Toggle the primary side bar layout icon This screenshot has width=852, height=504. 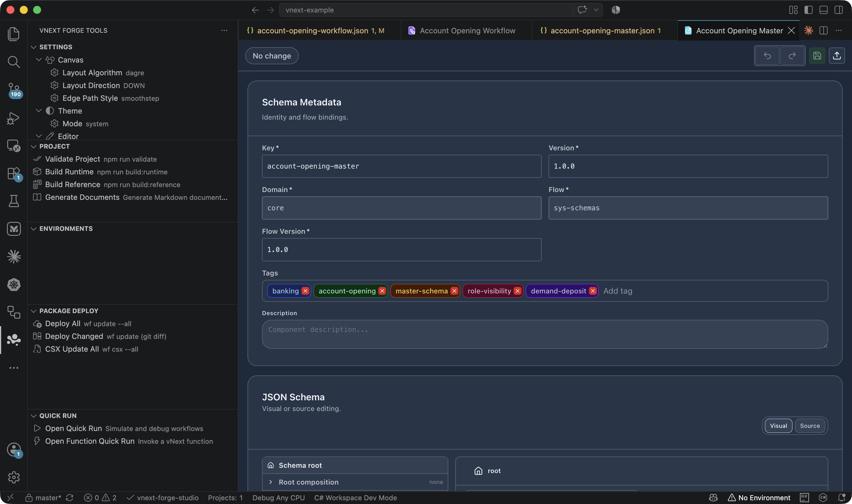809,10
